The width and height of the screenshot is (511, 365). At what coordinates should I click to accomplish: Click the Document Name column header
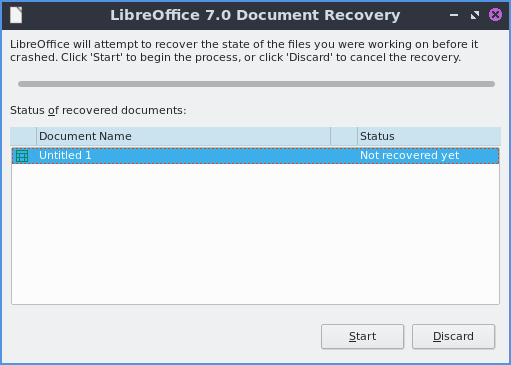183,136
